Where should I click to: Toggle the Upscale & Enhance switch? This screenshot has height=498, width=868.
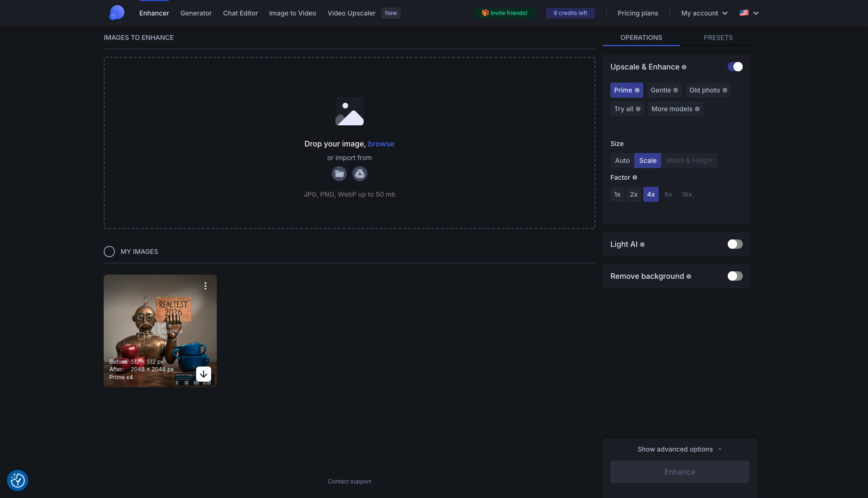735,67
